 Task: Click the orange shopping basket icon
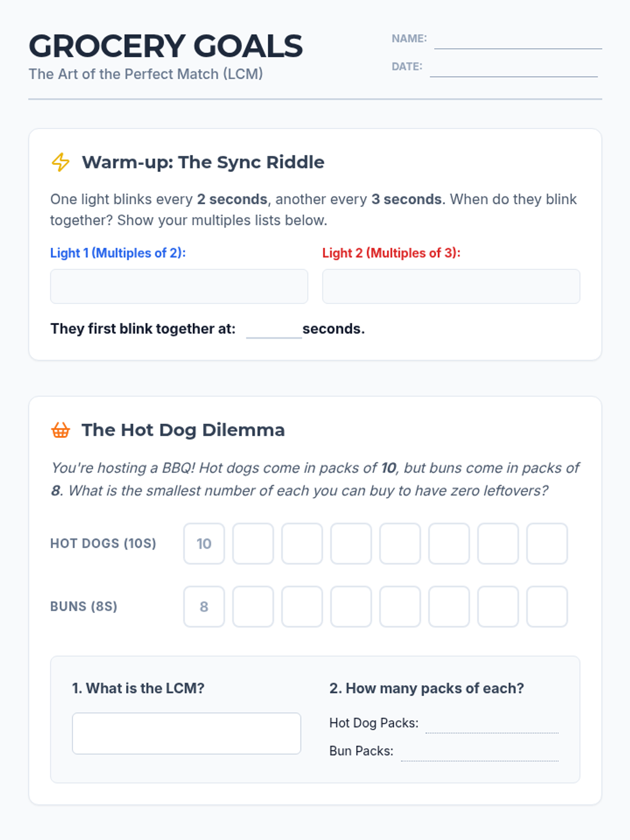60,430
